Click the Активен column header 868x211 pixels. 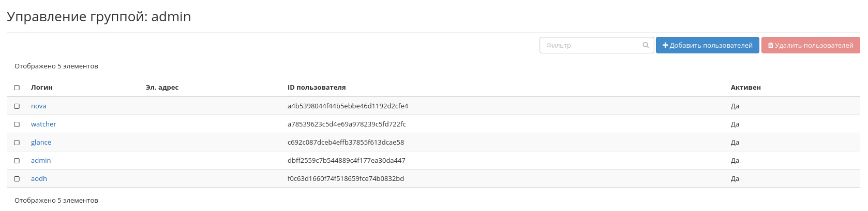tap(745, 88)
